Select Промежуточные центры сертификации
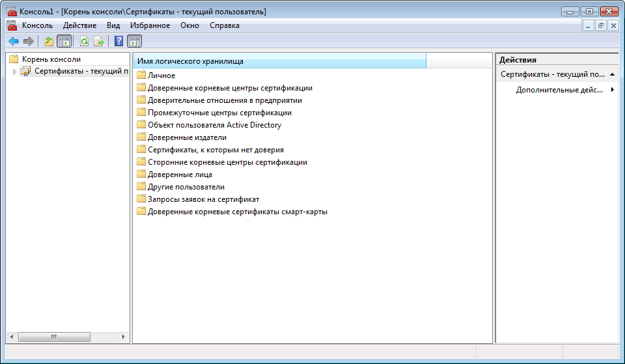625x364 pixels. [x=219, y=113]
